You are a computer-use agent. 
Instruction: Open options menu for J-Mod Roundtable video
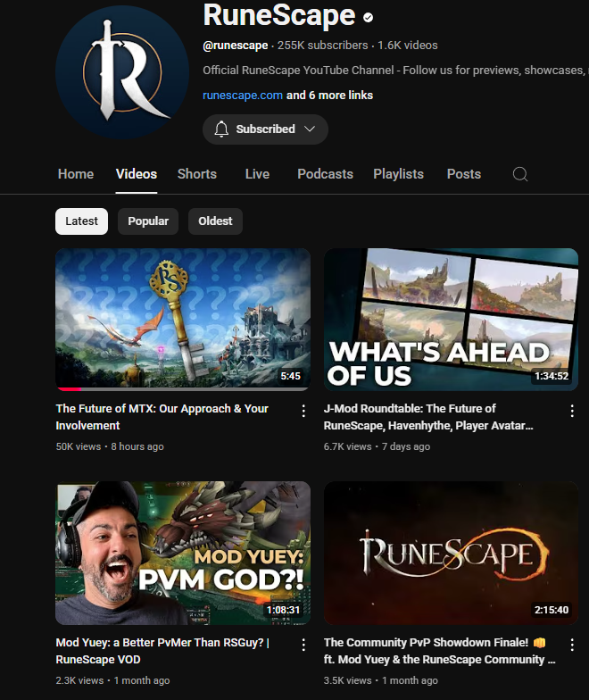coord(572,411)
